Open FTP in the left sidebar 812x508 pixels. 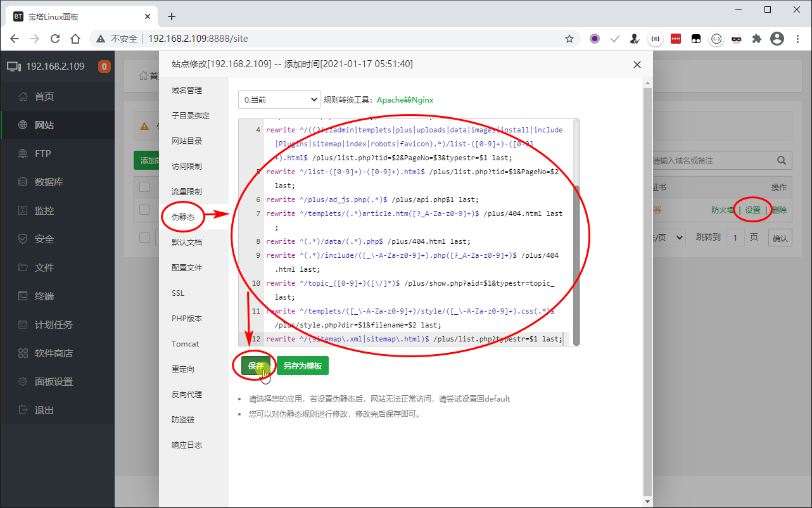pos(57,153)
